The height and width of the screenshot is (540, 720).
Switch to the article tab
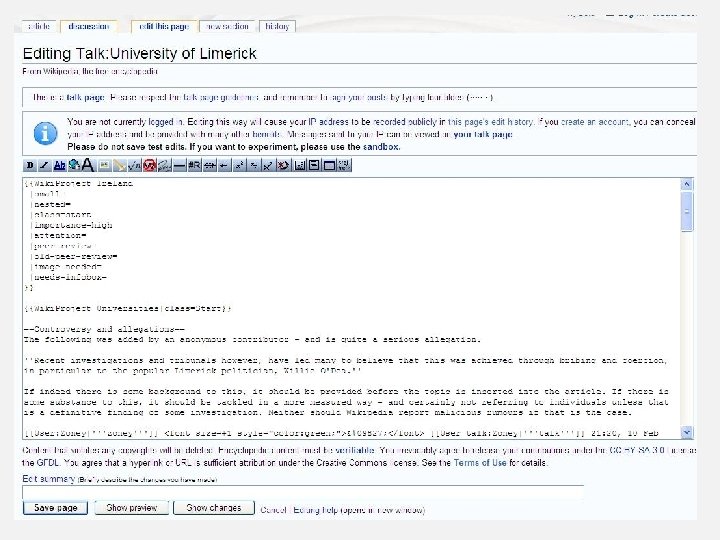click(x=39, y=27)
